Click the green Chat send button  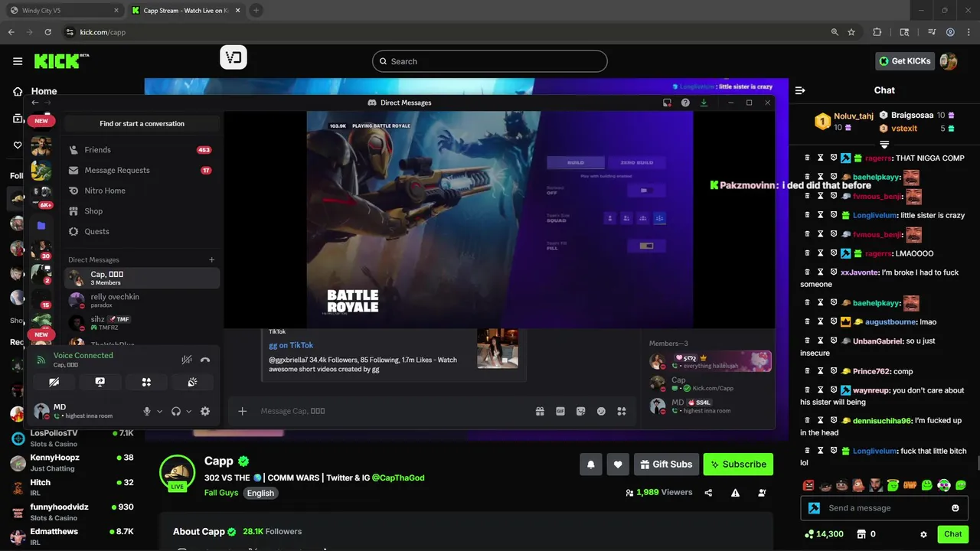pos(952,534)
